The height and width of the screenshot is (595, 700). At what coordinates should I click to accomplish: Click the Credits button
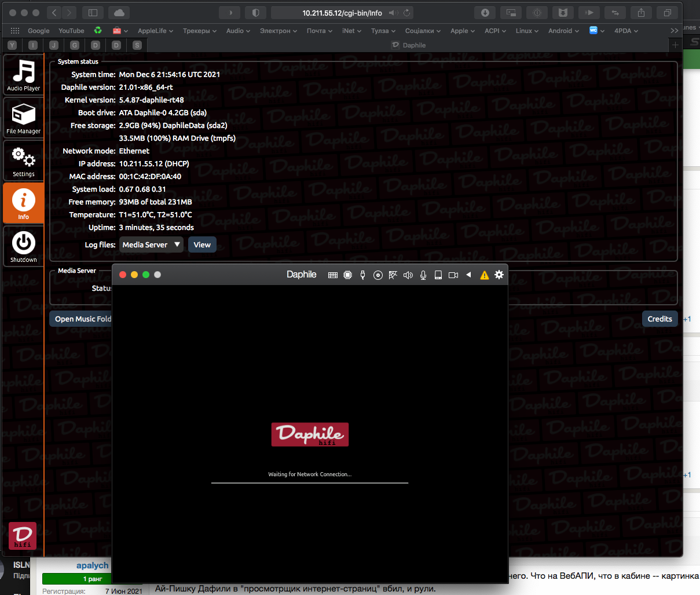coord(659,319)
